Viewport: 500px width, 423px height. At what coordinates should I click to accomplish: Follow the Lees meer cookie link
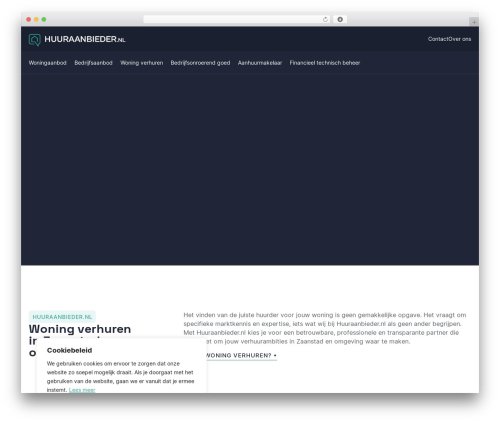coord(82,390)
